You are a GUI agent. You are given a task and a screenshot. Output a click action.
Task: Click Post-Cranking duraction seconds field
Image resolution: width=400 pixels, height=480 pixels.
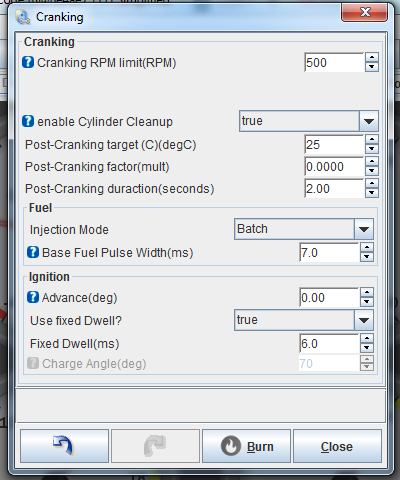(x=334, y=188)
